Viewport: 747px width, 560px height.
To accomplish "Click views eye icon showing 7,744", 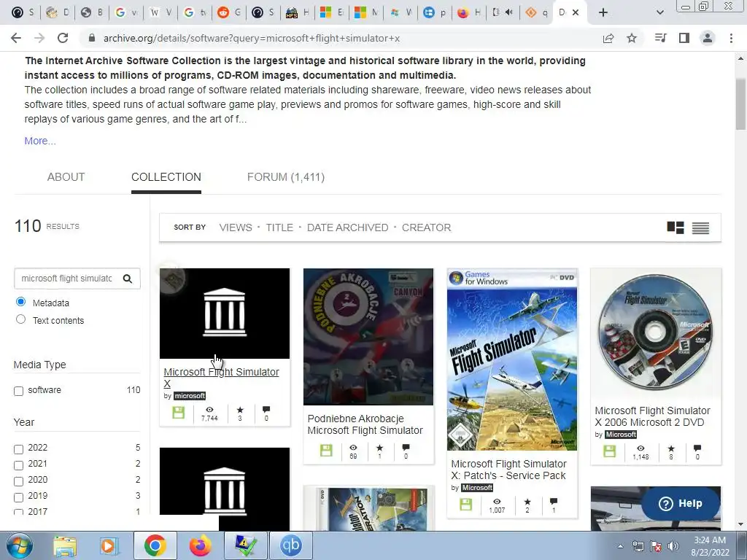I will coord(209,410).
